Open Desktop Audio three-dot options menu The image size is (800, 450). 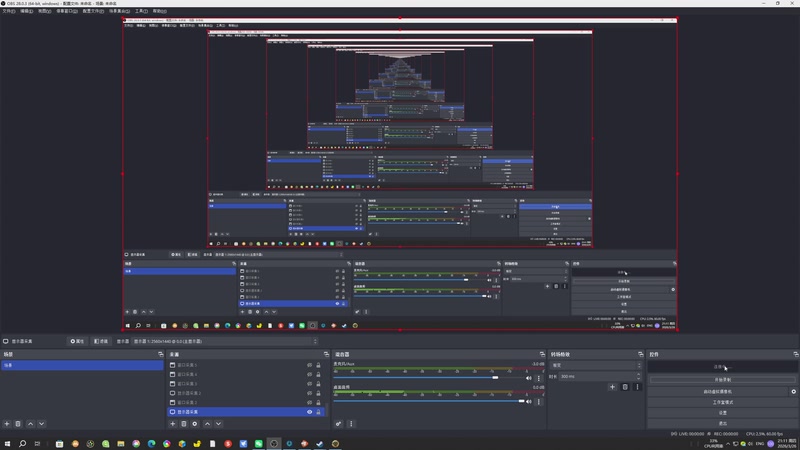coord(538,402)
